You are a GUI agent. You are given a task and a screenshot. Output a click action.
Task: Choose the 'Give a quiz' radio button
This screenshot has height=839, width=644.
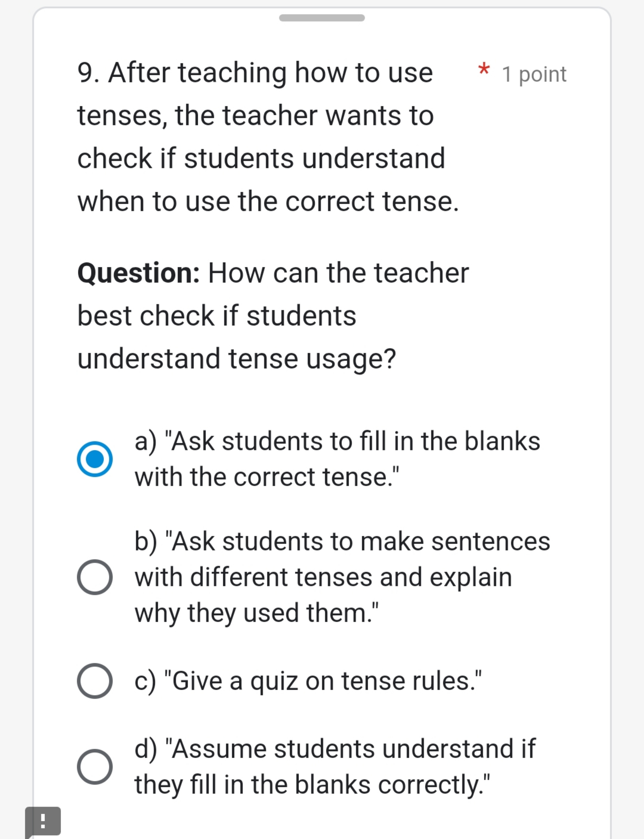95,681
